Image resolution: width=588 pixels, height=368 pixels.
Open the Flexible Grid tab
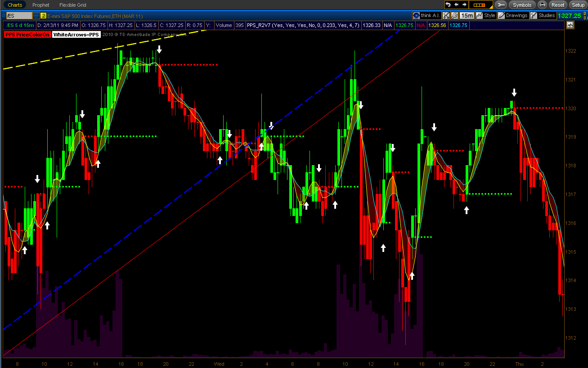click(x=73, y=5)
